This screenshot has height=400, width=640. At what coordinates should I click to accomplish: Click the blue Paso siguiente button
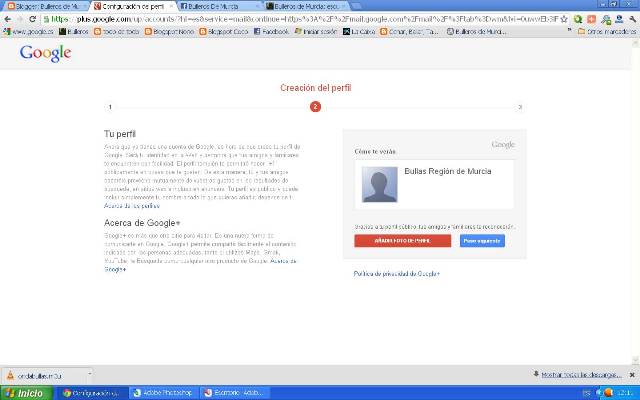click(x=482, y=241)
